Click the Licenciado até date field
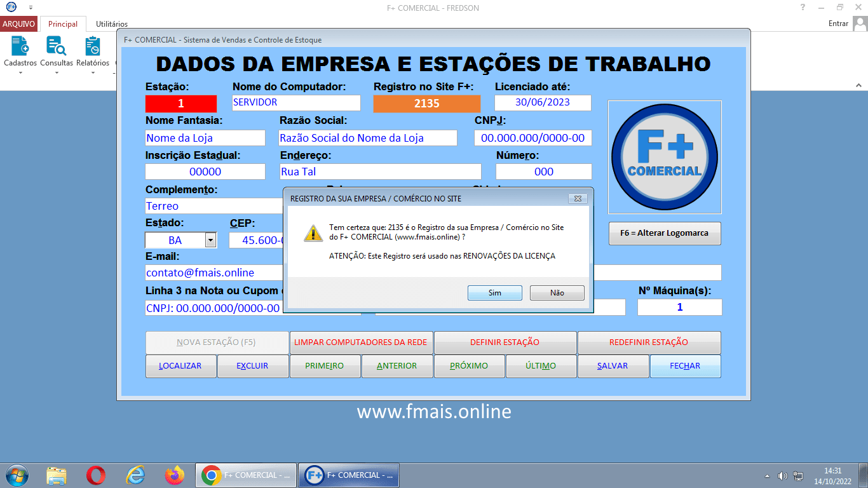The image size is (868, 488). [543, 103]
